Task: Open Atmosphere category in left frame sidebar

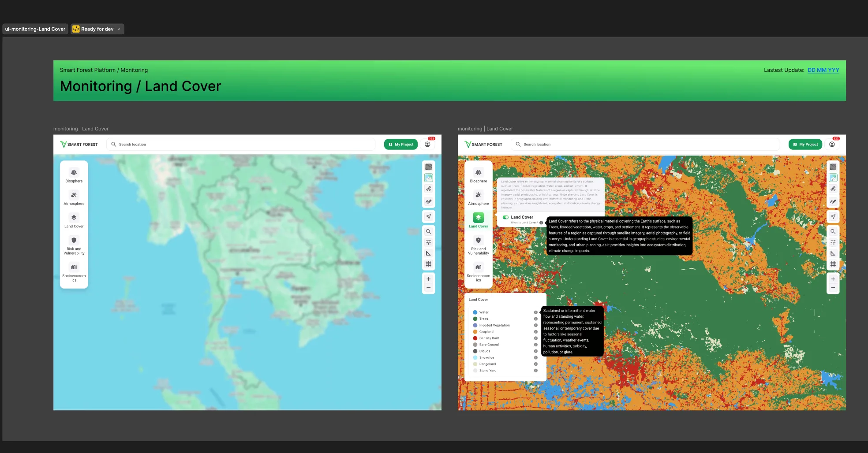Action: coord(74,197)
